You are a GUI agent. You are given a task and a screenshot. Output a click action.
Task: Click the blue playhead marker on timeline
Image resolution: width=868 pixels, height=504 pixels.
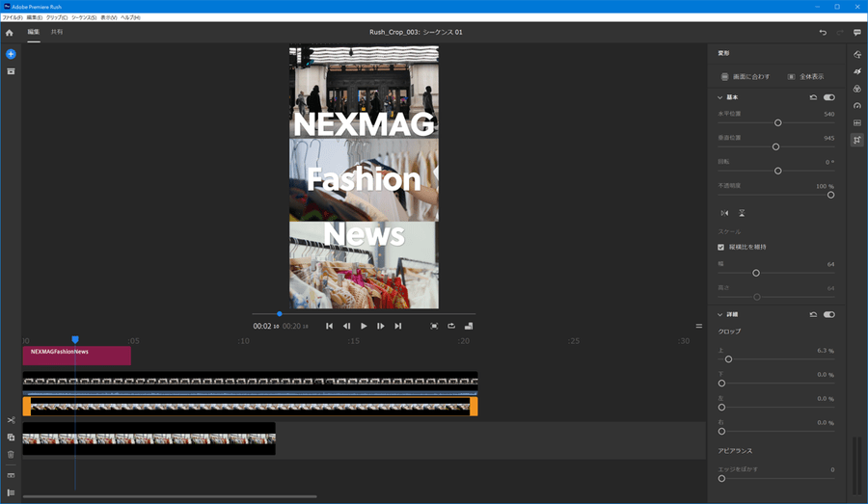point(74,339)
